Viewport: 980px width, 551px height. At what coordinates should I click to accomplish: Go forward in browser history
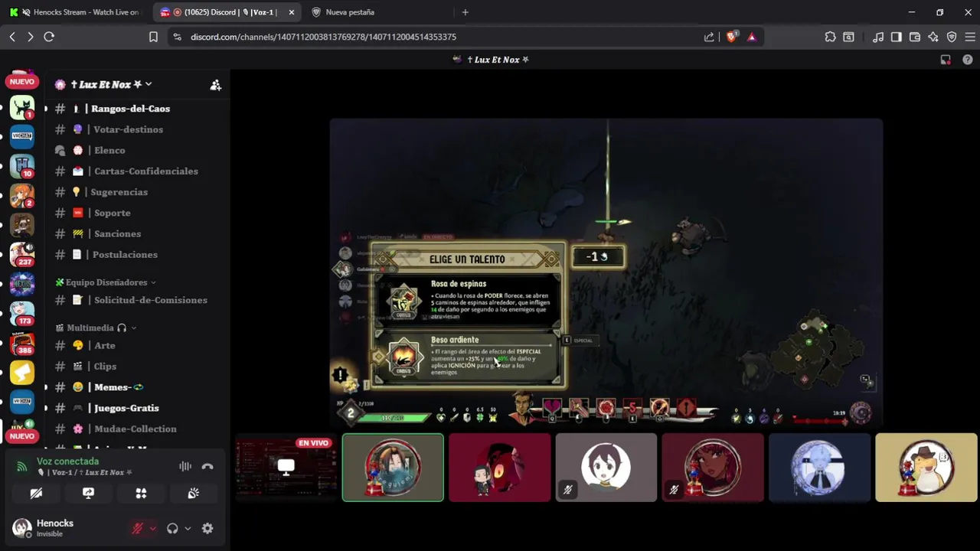[x=31, y=37]
